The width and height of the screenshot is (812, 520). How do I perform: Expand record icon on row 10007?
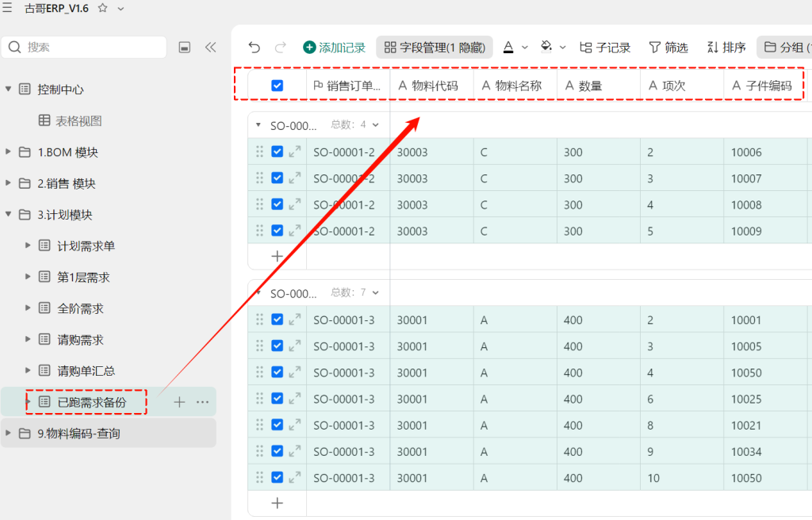[x=295, y=178]
